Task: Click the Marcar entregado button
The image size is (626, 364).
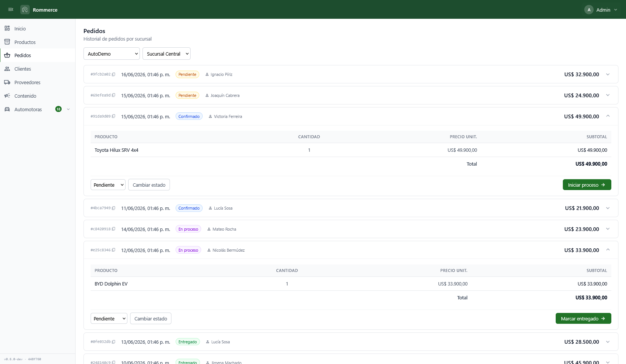Action: click(584, 319)
